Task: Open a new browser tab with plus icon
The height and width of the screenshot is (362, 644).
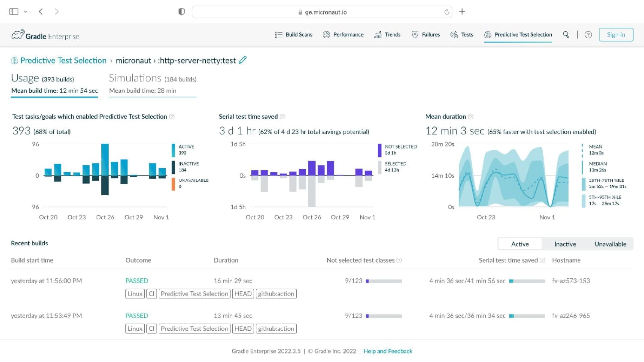Action: [x=462, y=12]
